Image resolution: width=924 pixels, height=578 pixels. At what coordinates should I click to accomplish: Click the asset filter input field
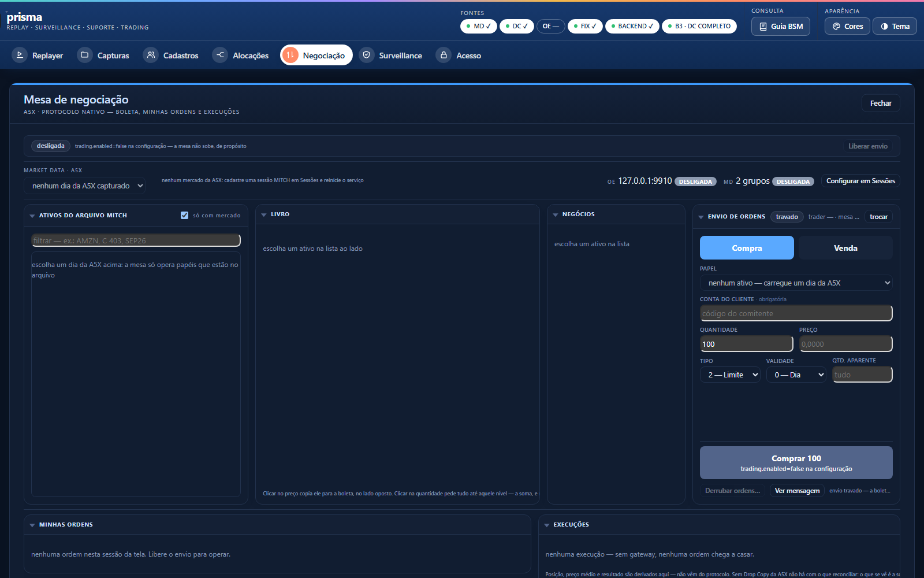click(136, 240)
